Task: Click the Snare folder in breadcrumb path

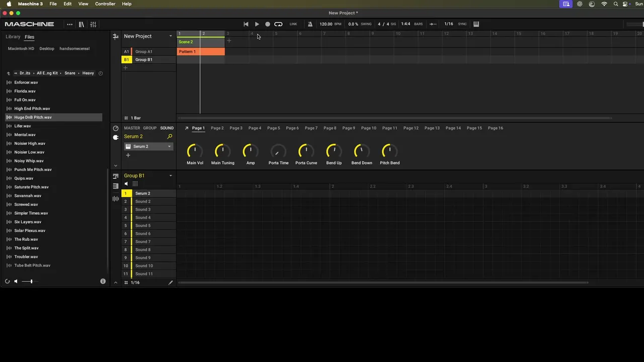Action: click(x=70, y=73)
